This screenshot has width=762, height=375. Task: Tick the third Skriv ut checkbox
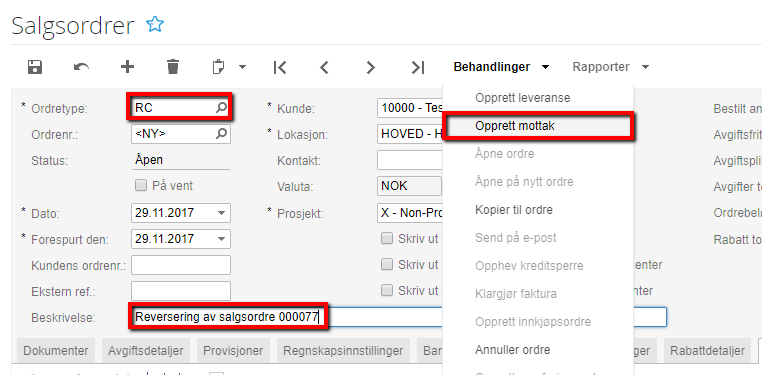pyautogui.click(x=387, y=290)
